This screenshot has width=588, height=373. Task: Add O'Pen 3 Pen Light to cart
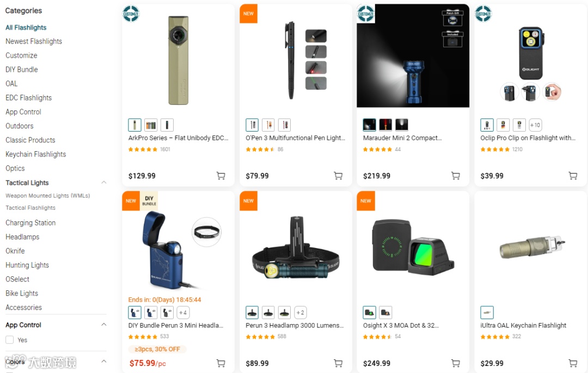(x=338, y=176)
